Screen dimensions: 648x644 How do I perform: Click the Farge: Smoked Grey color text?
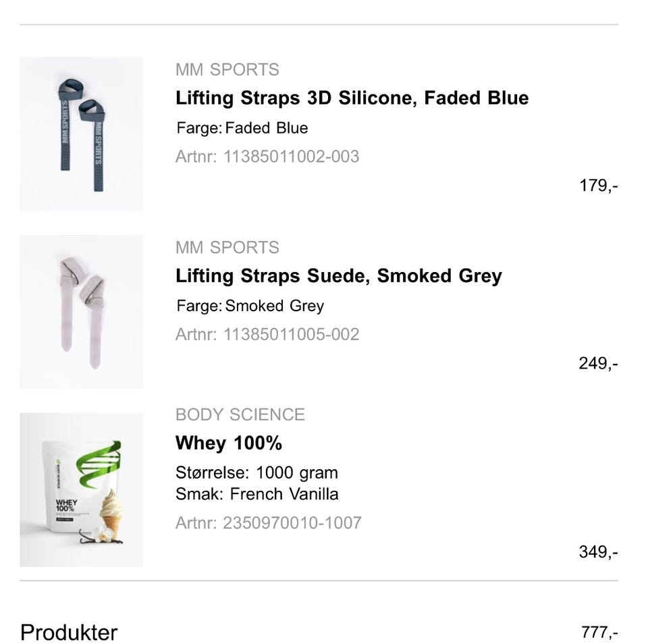(x=250, y=306)
